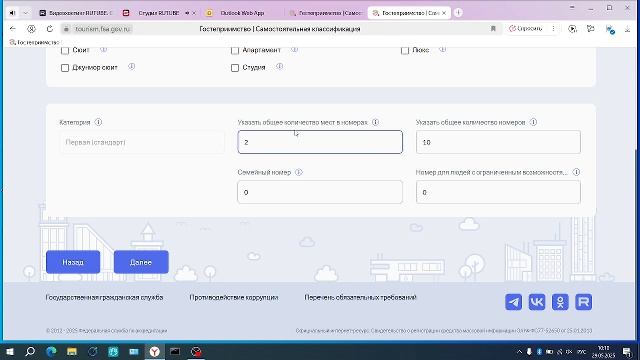
Task: Open the Категория dropdown field
Action: point(142,142)
